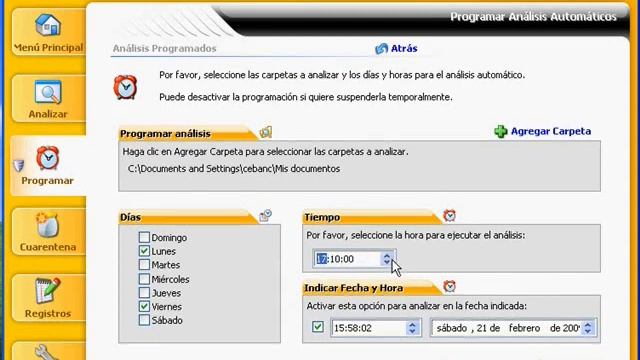640x360 pixels.
Task: Open the wrench tools sidebar item
Action: pyautogui.click(x=48, y=352)
